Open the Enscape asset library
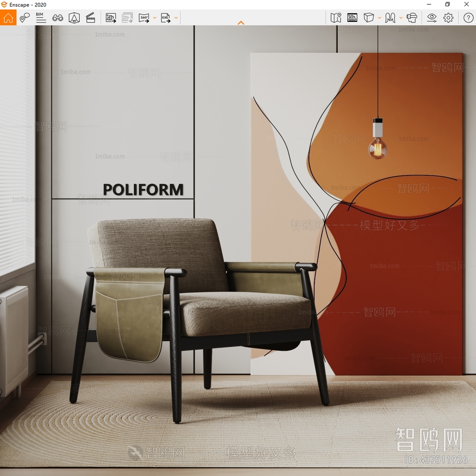 coord(352,18)
